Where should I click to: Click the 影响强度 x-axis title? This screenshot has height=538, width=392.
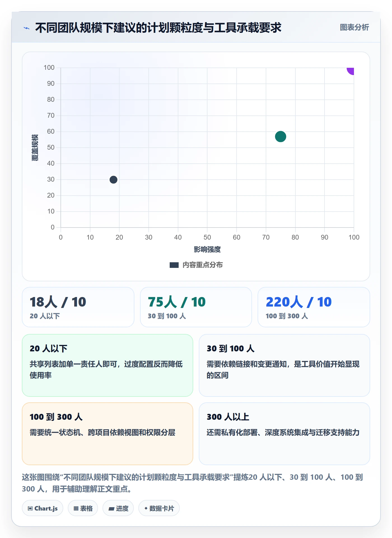point(207,249)
